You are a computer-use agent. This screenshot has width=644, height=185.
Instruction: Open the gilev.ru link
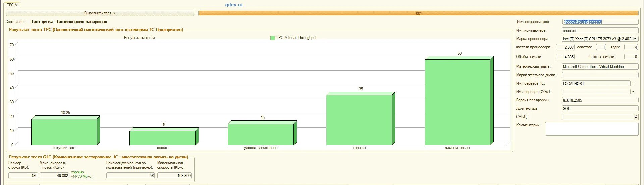(x=234, y=5)
